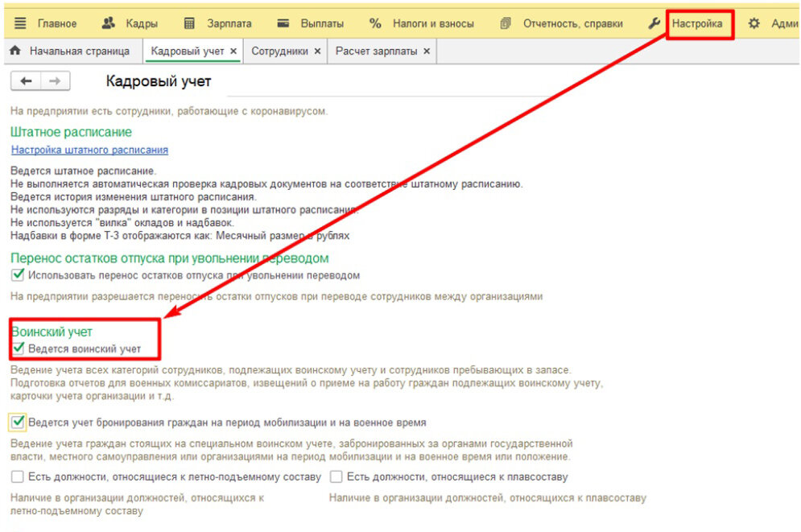Close the Кадровый учет tab
This screenshot has height=532, width=801.
click(x=233, y=51)
